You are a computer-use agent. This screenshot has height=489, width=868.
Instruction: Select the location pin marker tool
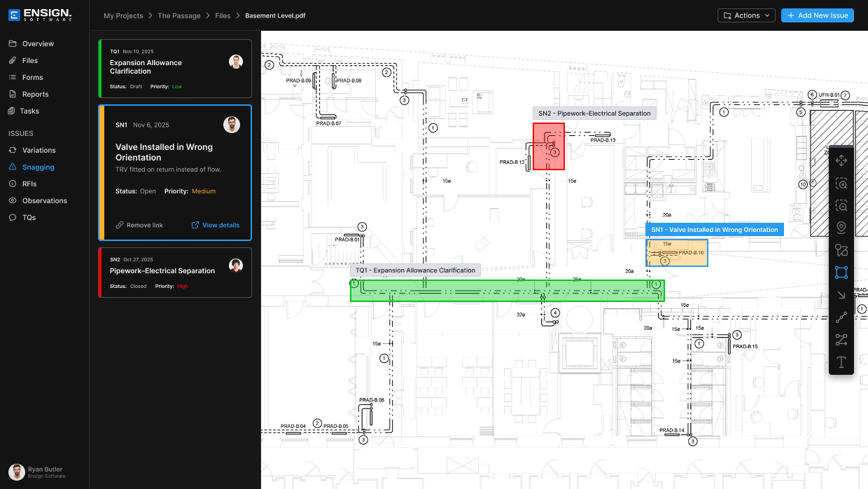coord(841,228)
